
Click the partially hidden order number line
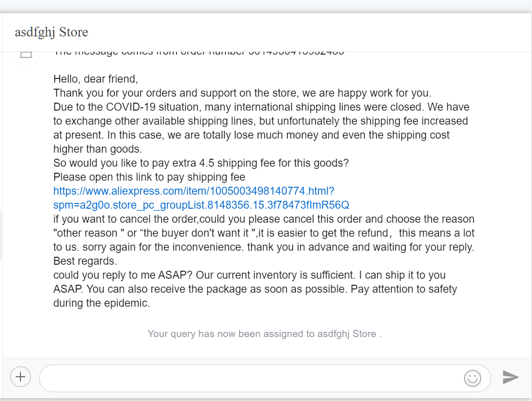click(x=199, y=53)
